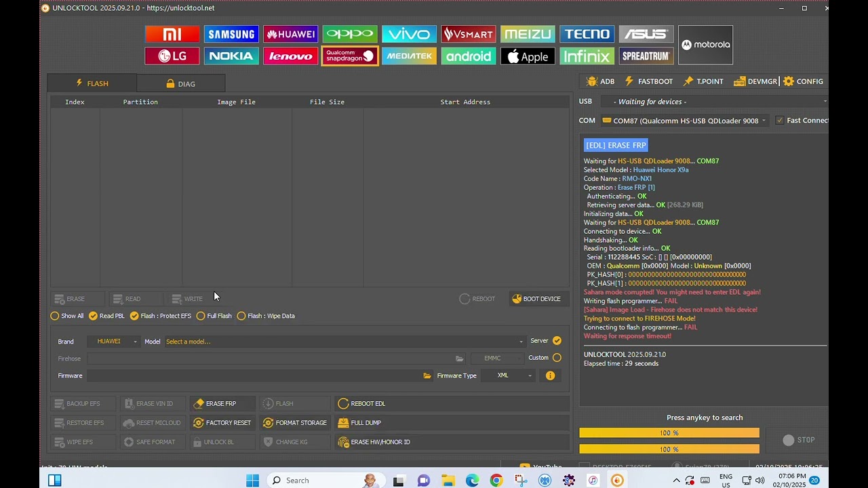The image size is (868, 488).
Task: Select the Apple brand logo
Action: 528,56
